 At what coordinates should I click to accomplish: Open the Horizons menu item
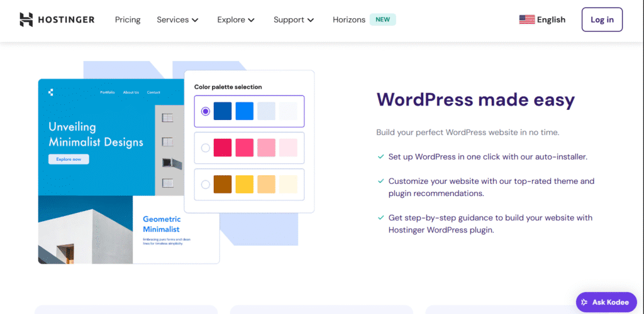(x=349, y=19)
